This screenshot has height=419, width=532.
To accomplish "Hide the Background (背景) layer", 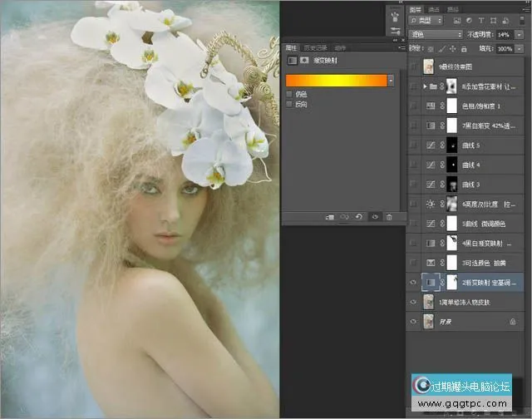I will [415, 322].
